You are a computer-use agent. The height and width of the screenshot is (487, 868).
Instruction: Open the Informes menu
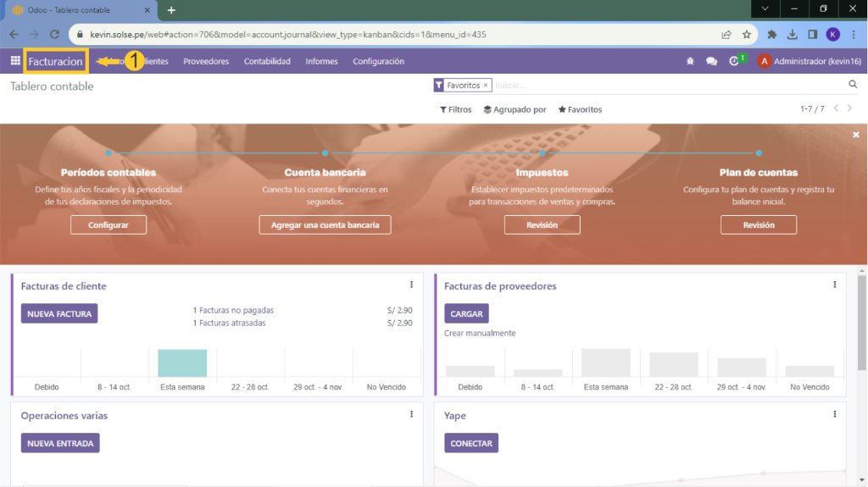coord(321,61)
